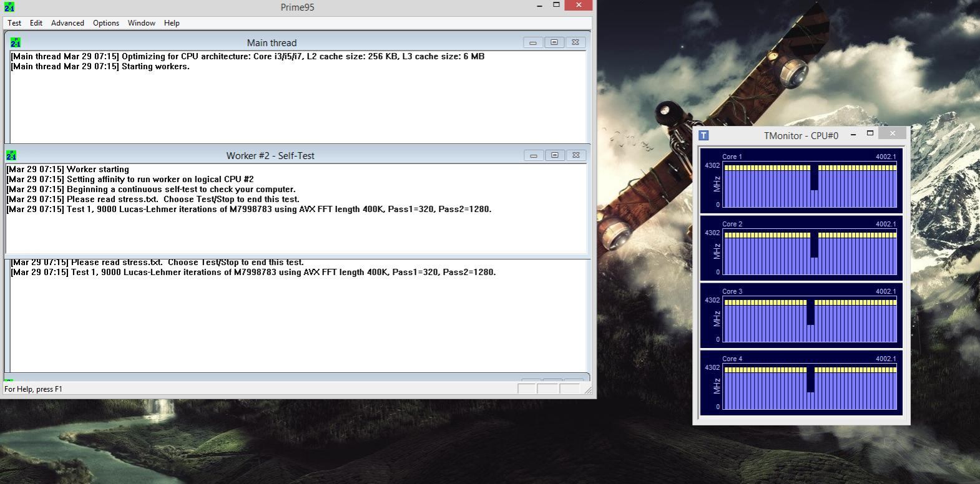
Task: Open the Edit menu
Action: 36,23
